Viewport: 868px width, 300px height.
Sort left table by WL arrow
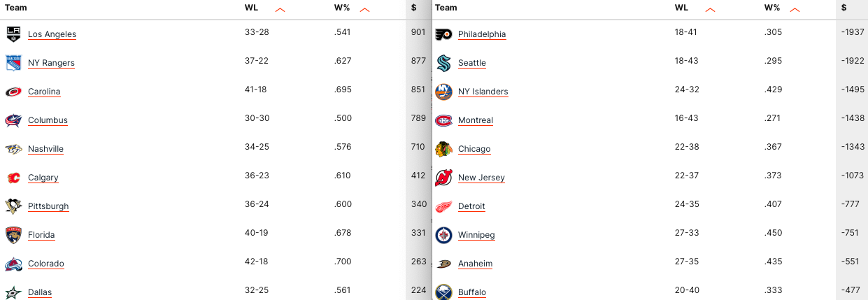click(280, 10)
